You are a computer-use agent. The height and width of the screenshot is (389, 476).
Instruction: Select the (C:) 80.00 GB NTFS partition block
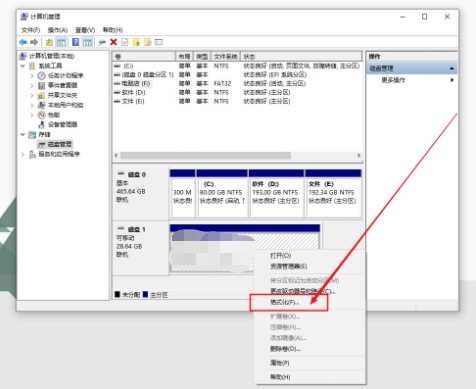[x=222, y=194]
